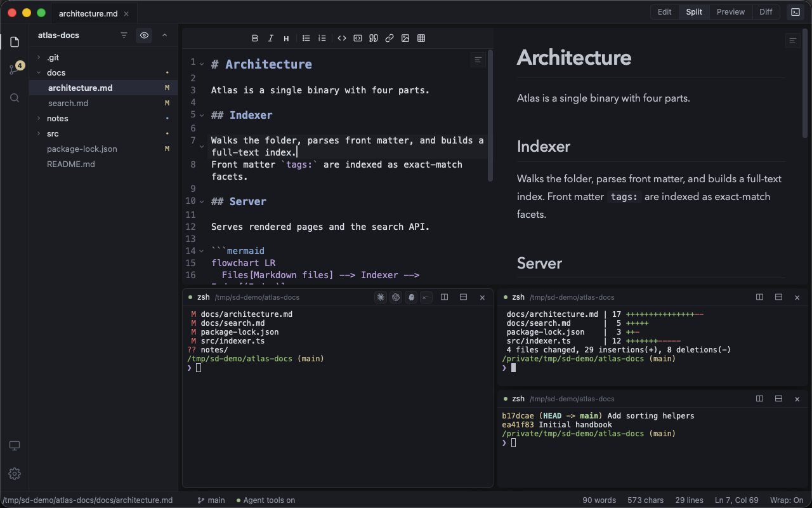Image resolution: width=812 pixels, height=508 pixels.
Task: Open settings with the gear icon
Action: point(15,474)
